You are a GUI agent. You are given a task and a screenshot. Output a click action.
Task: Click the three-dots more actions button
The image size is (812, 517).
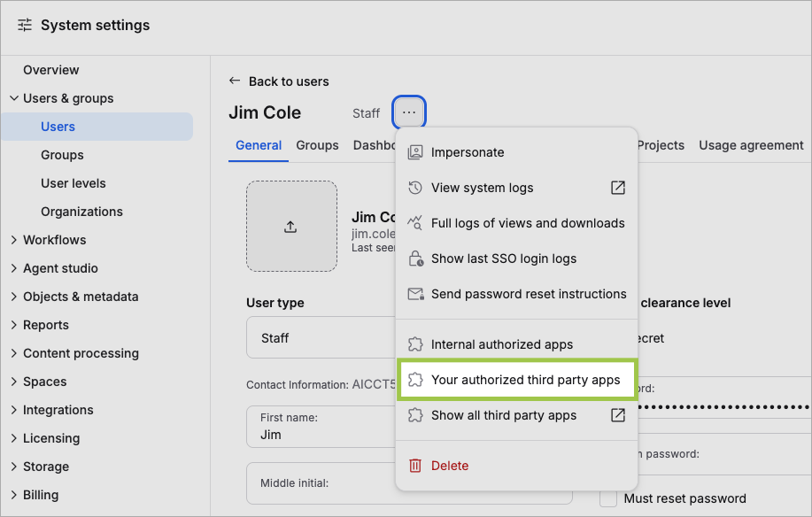click(x=409, y=112)
